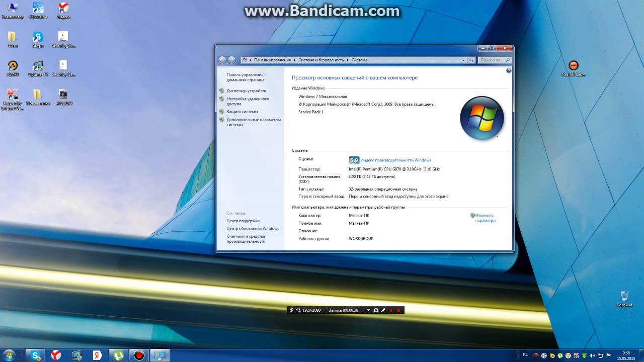Open Диспетчер устройств link
Screen dimensions: 644x362
pyautogui.click(x=246, y=90)
